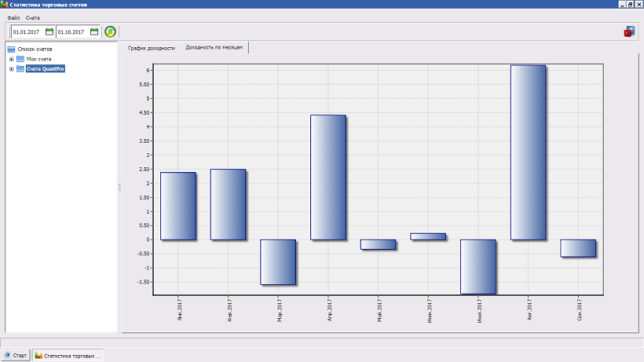Click the Мои счета folder icon
Viewport: 644px width, 362px height.
pos(20,59)
